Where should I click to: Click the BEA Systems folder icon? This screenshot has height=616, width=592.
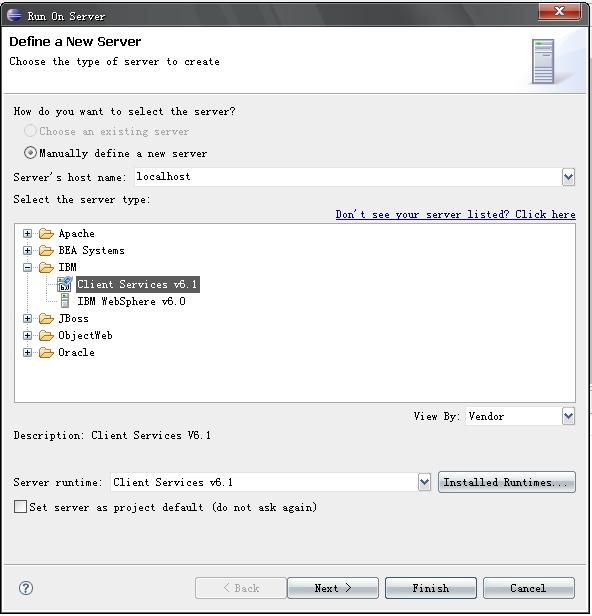46,251
